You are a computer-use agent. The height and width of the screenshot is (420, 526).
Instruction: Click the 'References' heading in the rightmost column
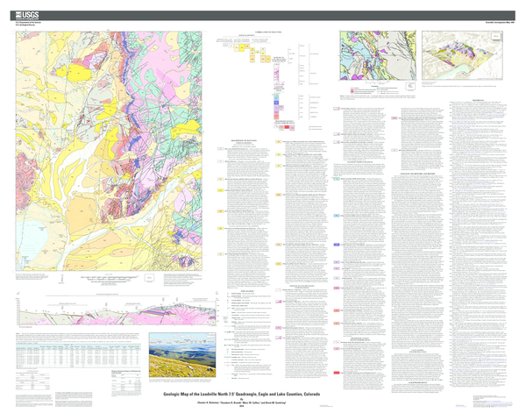pos(478,100)
